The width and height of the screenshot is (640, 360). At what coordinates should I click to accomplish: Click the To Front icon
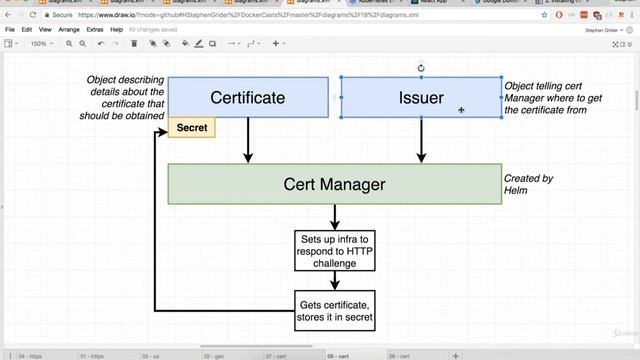153,43
